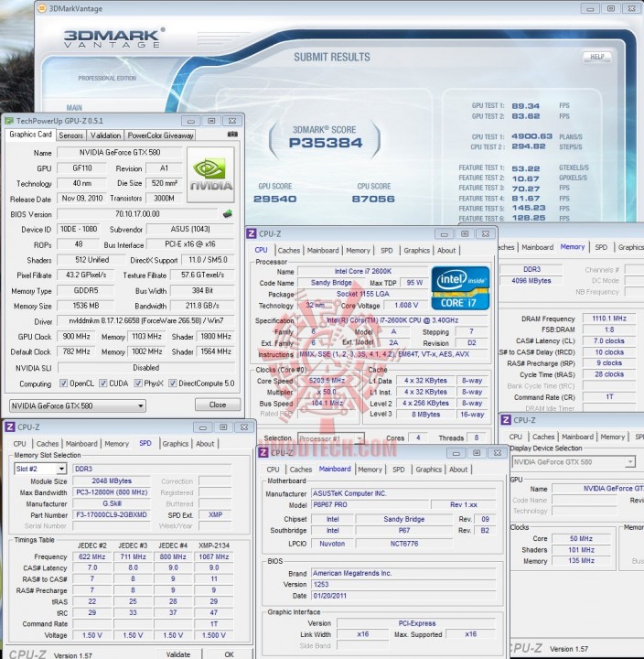The height and width of the screenshot is (659, 644).
Task: Toggle the DirectCompute 5.0 checkbox
Action: (172, 384)
